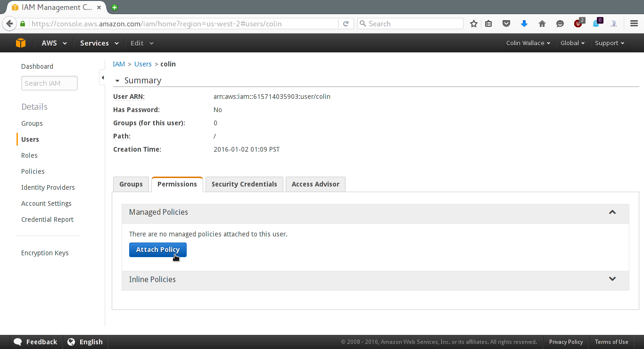The width and height of the screenshot is (644, 349).
Task: Click the browser URL address bar
Action: click(x=184, y=24)
